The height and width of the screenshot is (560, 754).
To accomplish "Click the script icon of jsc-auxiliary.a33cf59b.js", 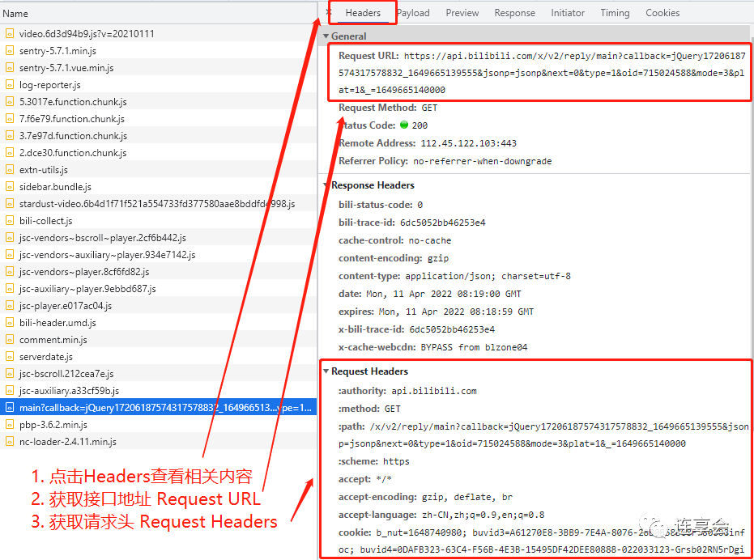I will pos(9,391).
